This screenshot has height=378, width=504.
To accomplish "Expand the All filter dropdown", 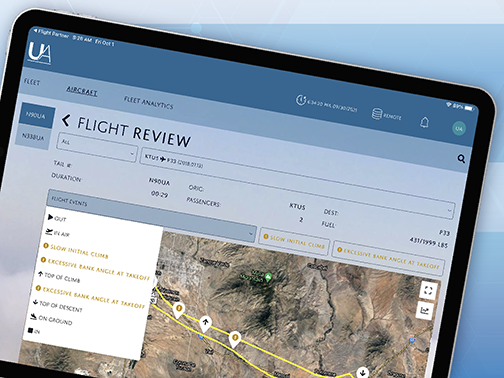I will click(x=97, y=148).
